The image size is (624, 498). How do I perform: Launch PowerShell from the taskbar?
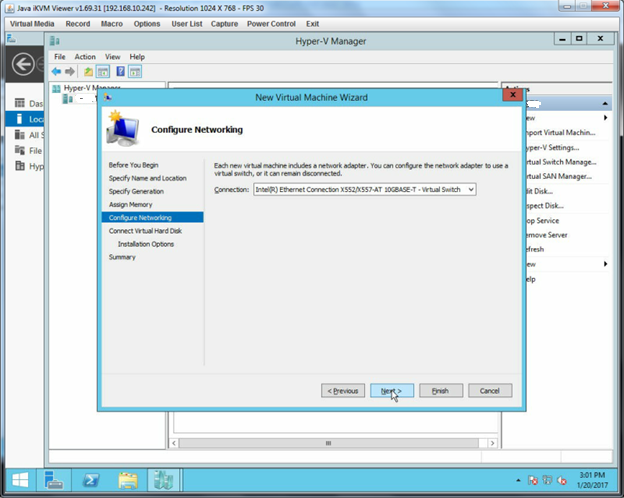point(91,480)
